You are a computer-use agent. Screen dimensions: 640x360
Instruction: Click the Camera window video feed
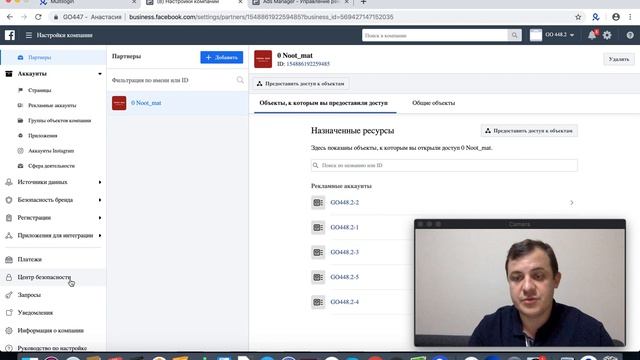[520, 287]
